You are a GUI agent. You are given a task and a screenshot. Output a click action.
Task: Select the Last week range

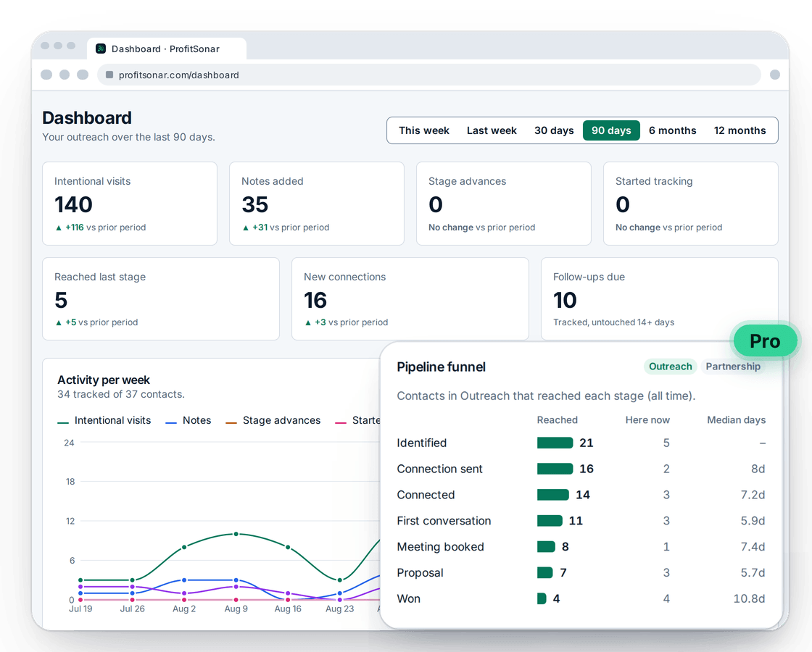pyautogui.click(x=492, y=130)
